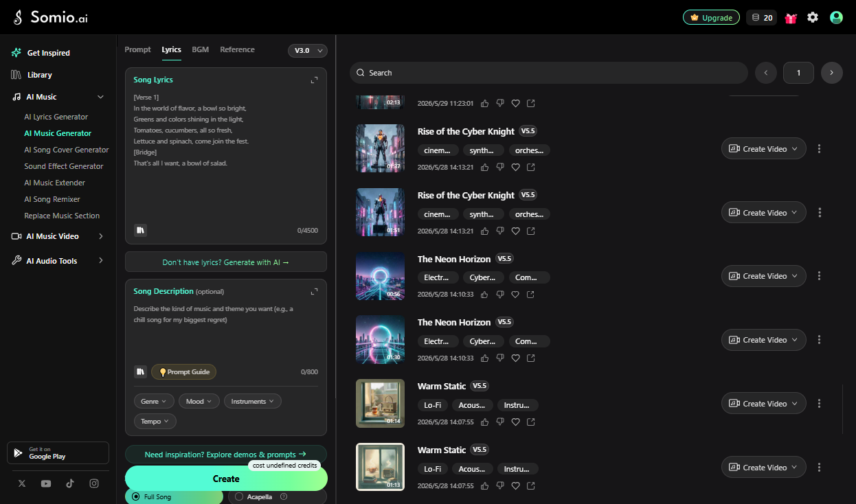Share the first Warm Static track
The image size is (856, 504).
(530, 422)
